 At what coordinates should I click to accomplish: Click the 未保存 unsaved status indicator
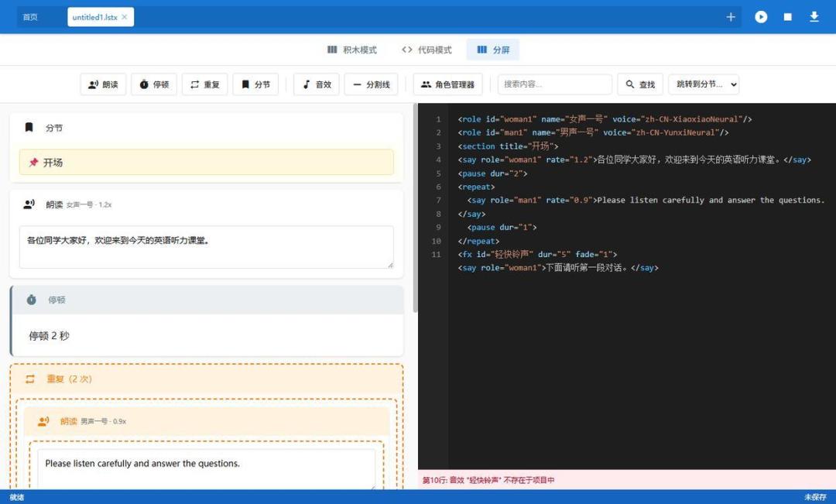pyautogui.click(x=815, y=497)
